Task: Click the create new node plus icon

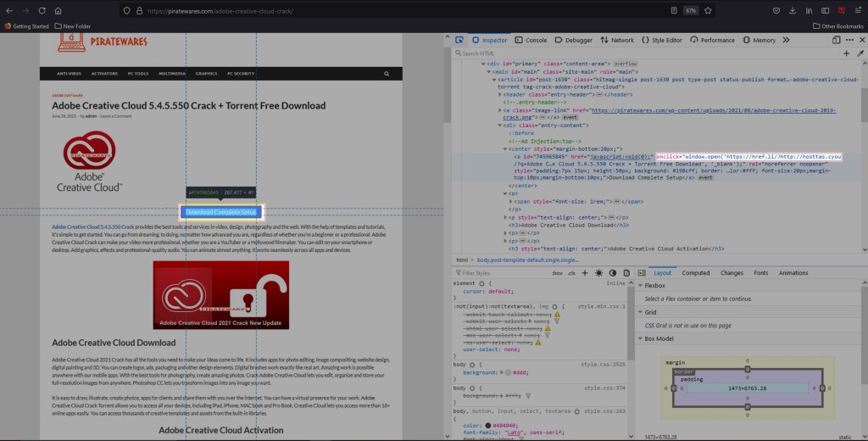Action: click(847, 53)
